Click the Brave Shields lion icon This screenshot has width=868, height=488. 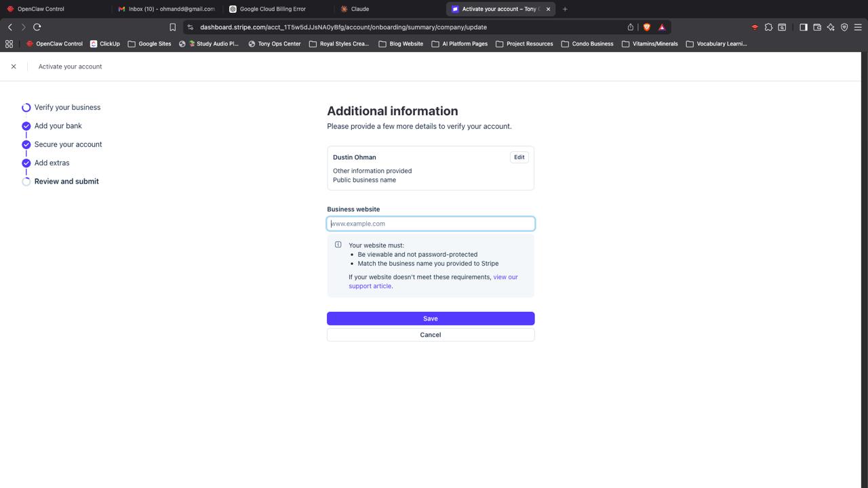pyautogui.click(x=646, y=27)
